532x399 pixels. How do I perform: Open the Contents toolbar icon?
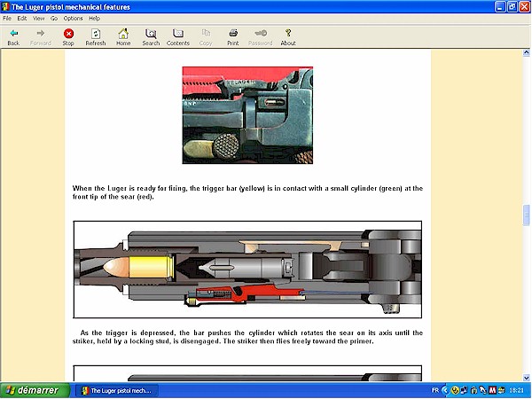click(178, 34)
